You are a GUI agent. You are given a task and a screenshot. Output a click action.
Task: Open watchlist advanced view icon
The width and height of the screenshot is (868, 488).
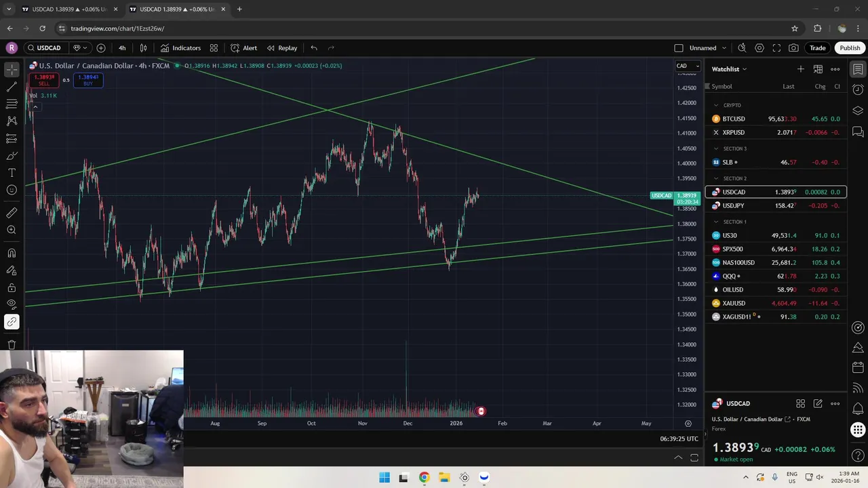818,69
